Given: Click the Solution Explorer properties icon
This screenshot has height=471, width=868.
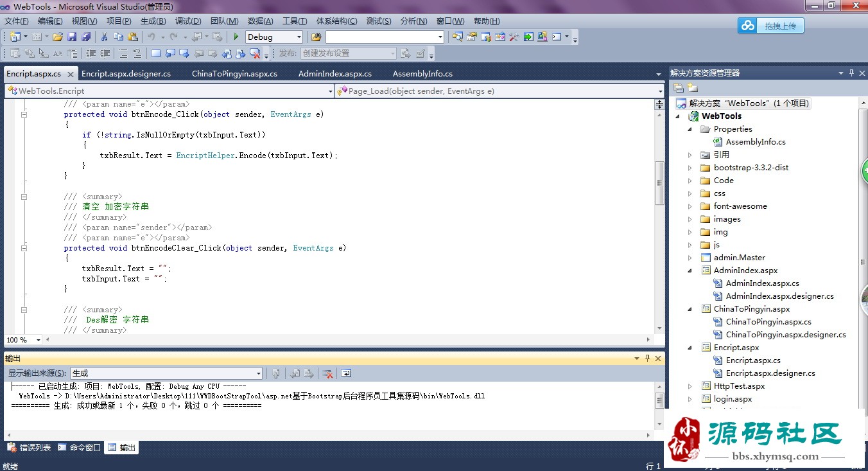Looking at the screenshot, I should tap(679, 87).
